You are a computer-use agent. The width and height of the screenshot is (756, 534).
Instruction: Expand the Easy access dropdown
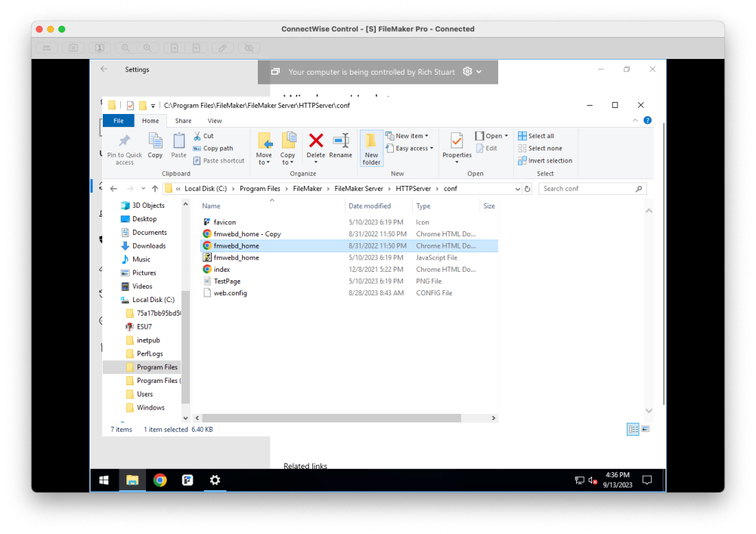(x=414, y=148)
